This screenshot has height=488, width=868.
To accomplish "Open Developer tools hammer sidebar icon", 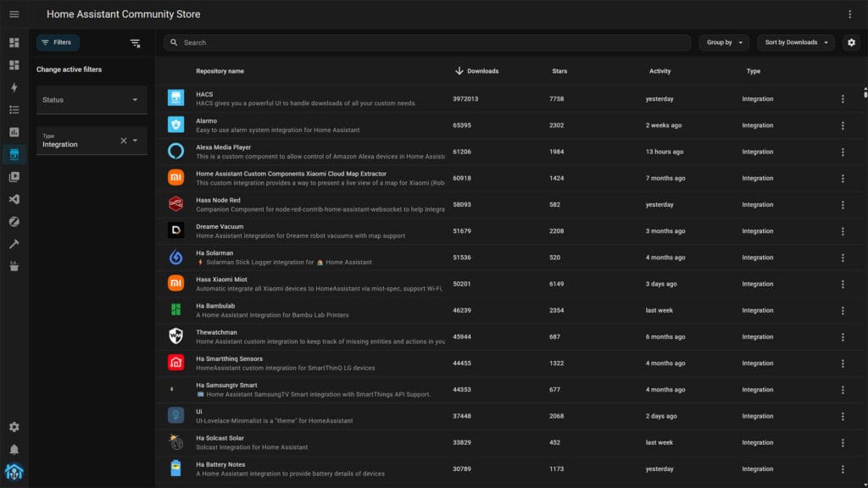I will click(14, 244).
